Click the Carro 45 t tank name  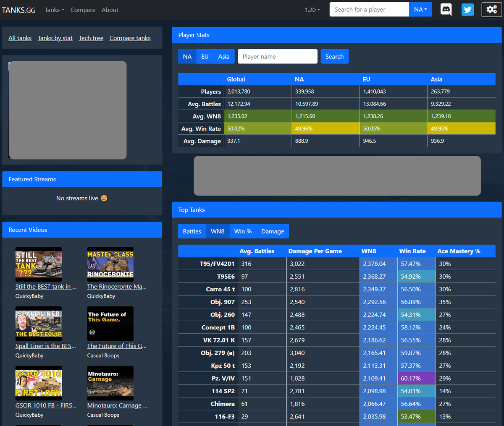pyautogui.click(x=220, y=289)
